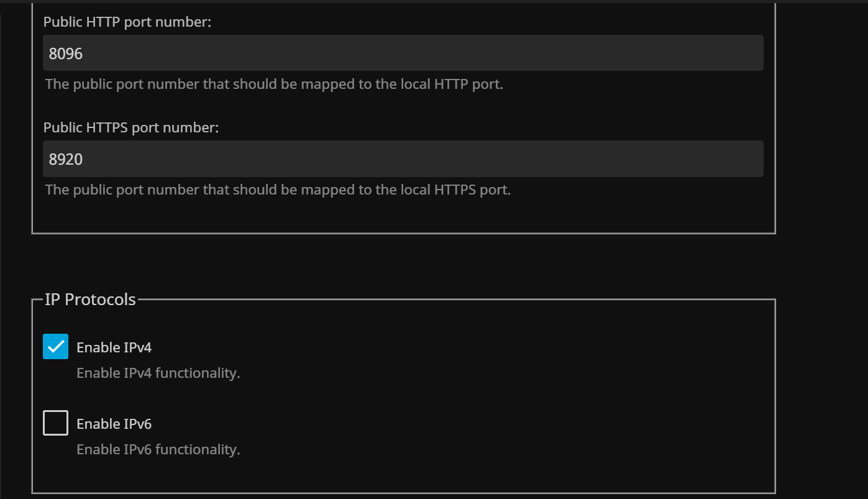Click the "Enable IPv6 functionality." description

pyautogui.click(x=158, y=449)
